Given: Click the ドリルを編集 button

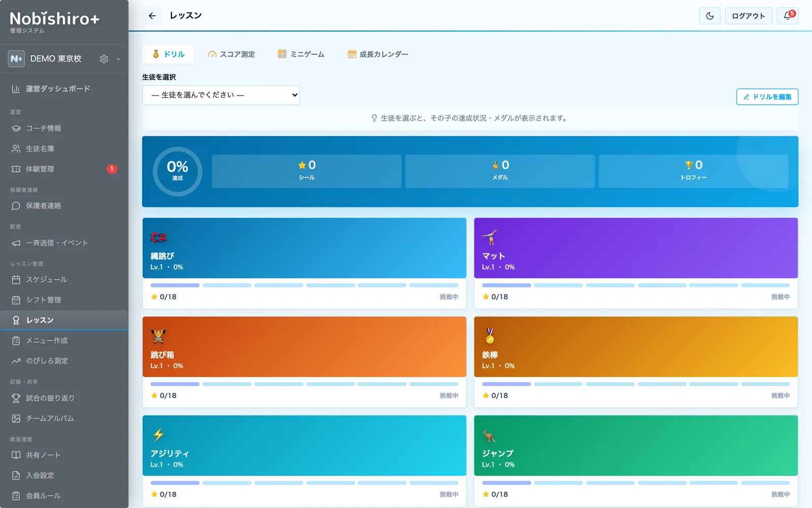Looking at the screenshot, I should (767, 97).
